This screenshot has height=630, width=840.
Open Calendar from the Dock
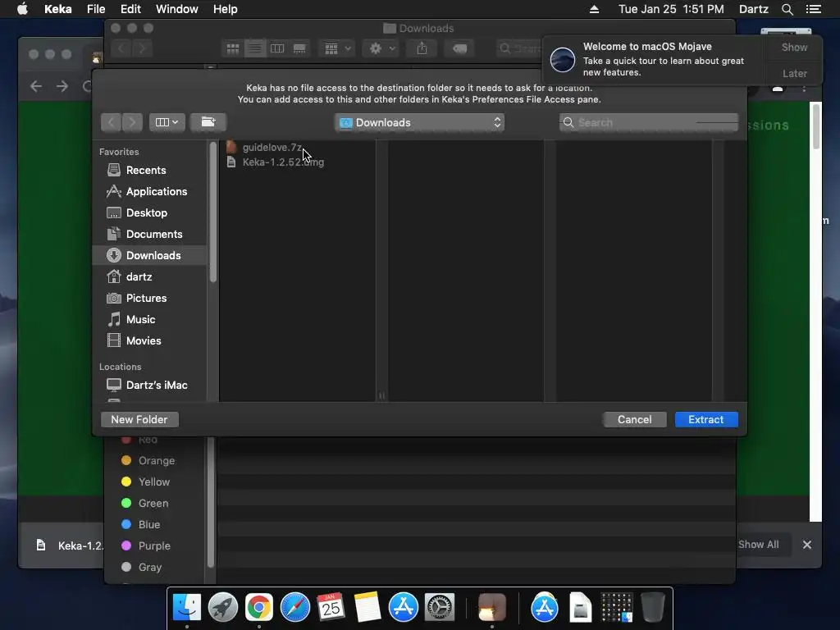click(x=331, y=607)
